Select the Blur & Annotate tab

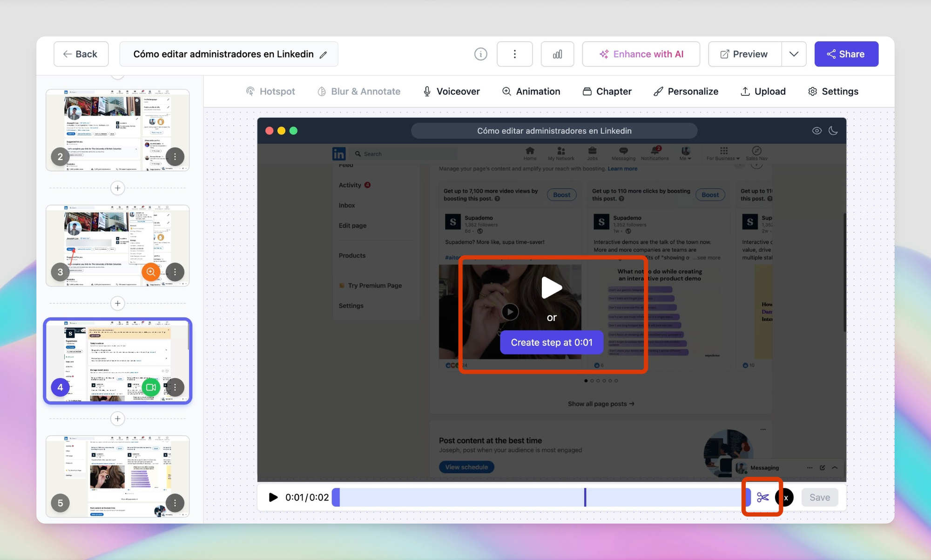[x=359, y=91]
